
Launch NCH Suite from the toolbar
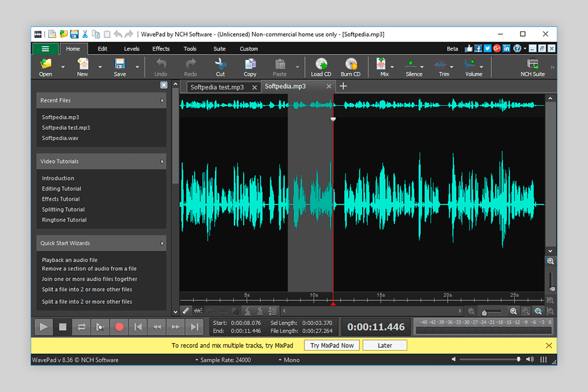click(532, 67)
